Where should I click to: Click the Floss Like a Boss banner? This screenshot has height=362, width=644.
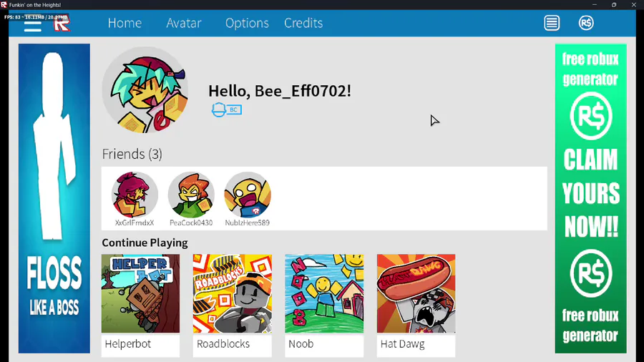[x=54, y=199]
